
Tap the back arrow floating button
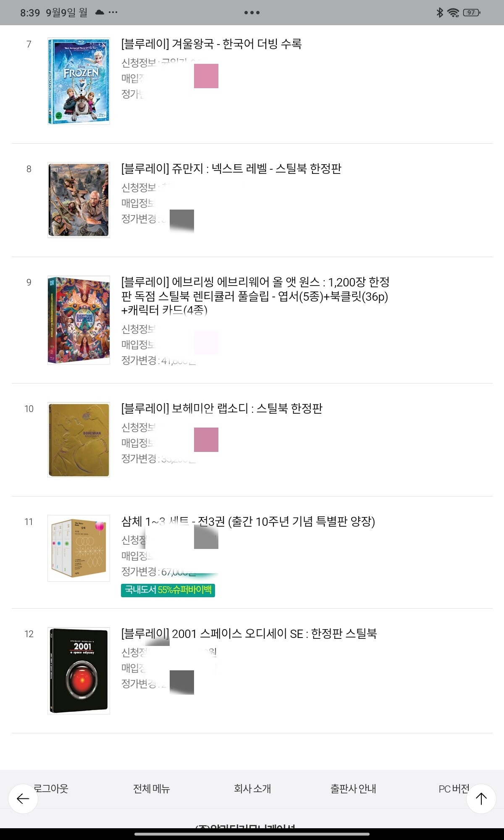23,798
